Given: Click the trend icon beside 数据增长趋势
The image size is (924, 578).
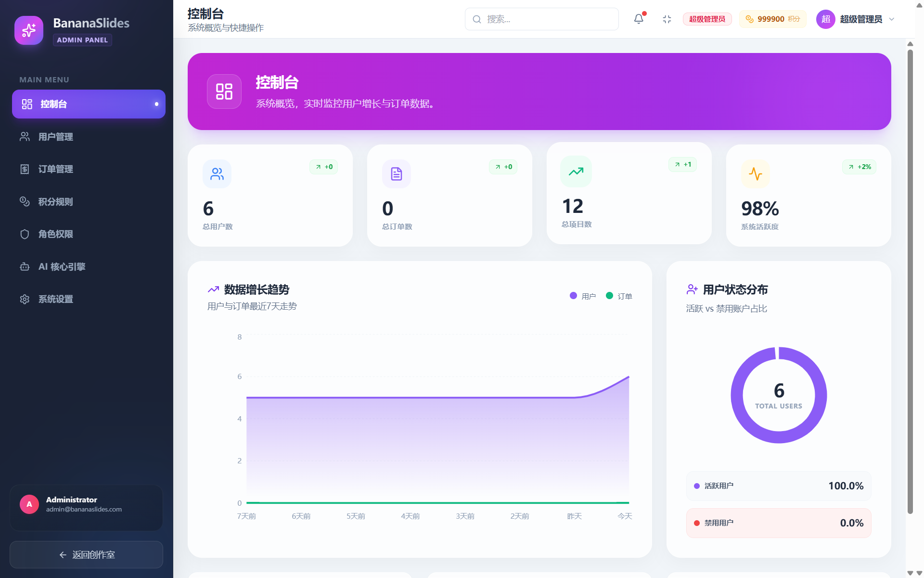Looking at the screenshot, I should tap(213, 289).
